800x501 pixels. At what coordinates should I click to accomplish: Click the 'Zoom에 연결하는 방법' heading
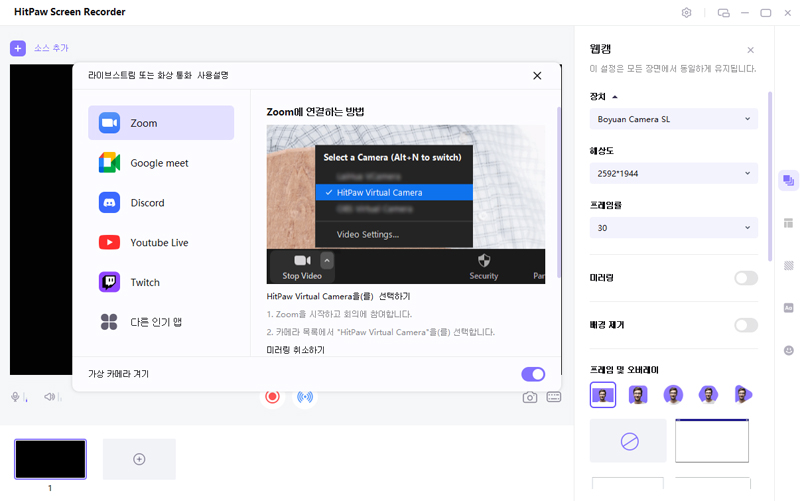(315, 112)
